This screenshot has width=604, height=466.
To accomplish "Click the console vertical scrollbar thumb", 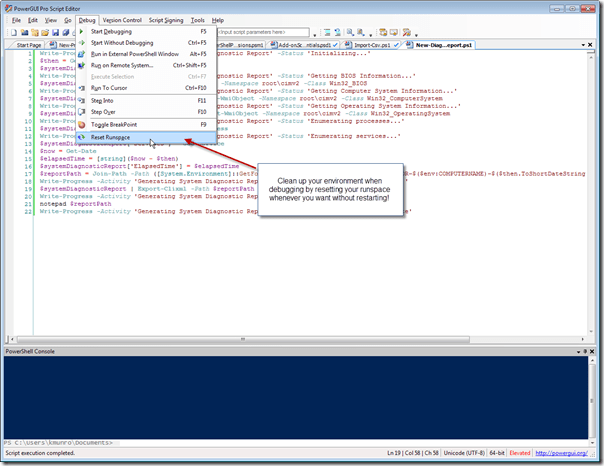I will tap(592, 401).
